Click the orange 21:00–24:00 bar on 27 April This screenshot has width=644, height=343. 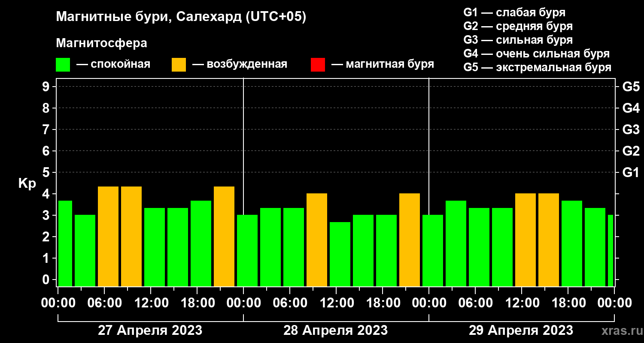(x=224, y=236)
